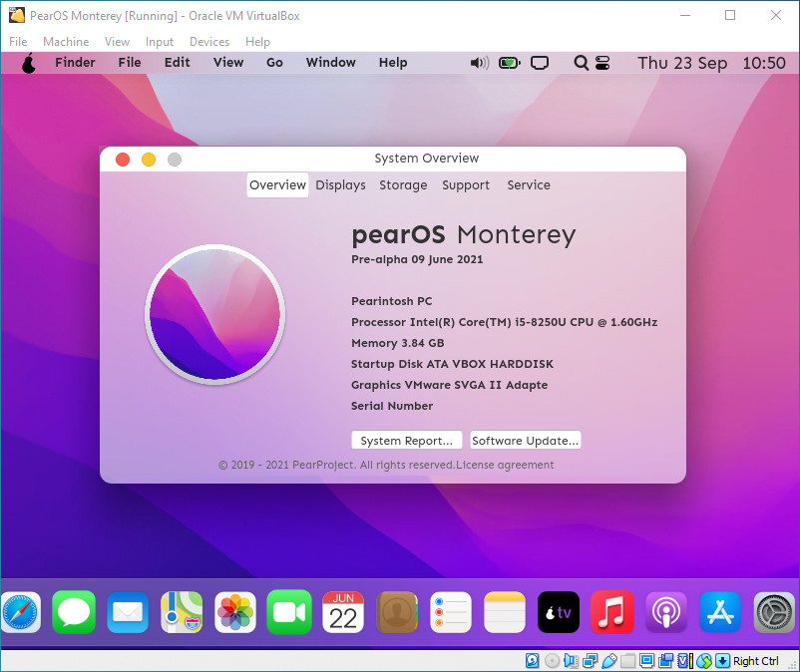Open the Support tab
The width and height of the screenshot is (800, 672).
(x=466, y=185)
